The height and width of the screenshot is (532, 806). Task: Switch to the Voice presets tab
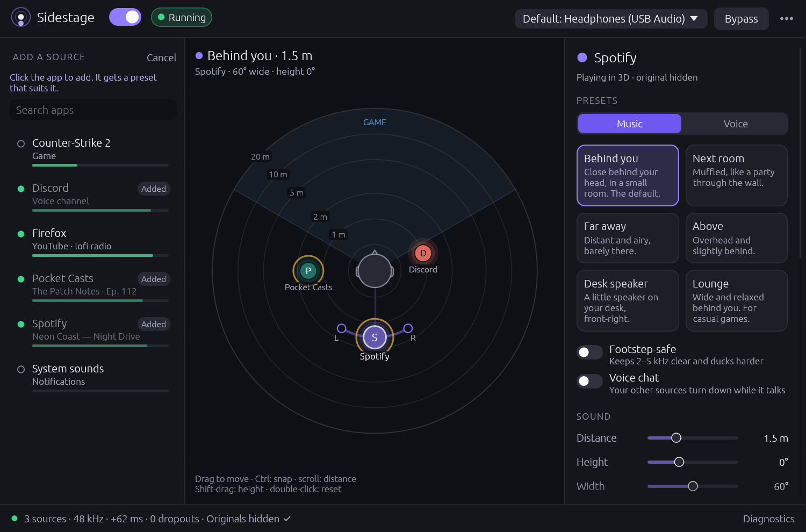(736, 124)
